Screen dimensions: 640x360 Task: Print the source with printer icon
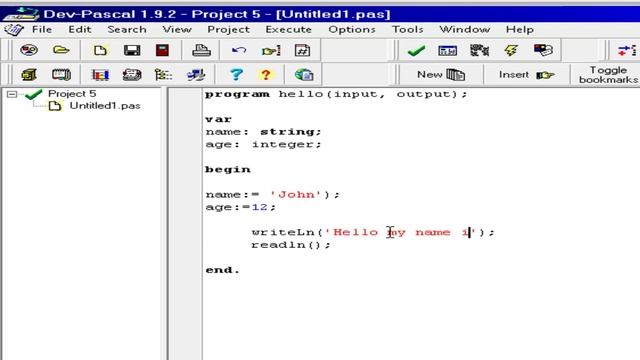point(201,51)
